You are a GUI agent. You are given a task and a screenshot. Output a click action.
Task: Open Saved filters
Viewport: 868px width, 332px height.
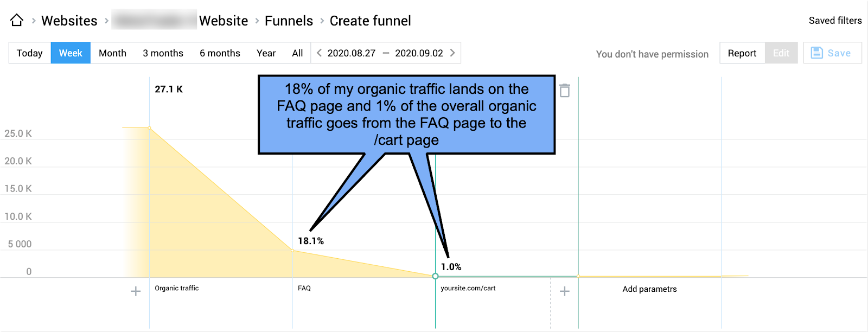(835, 21)
